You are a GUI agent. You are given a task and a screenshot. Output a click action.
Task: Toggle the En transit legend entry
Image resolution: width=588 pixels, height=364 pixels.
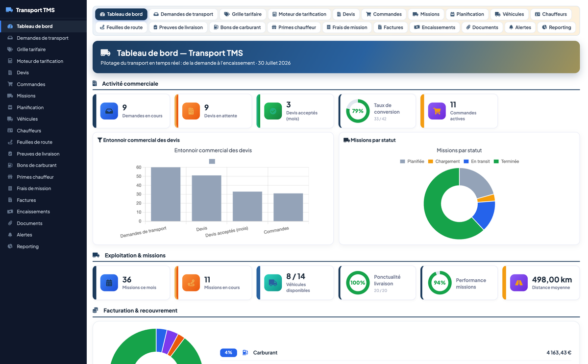[477, 161]
